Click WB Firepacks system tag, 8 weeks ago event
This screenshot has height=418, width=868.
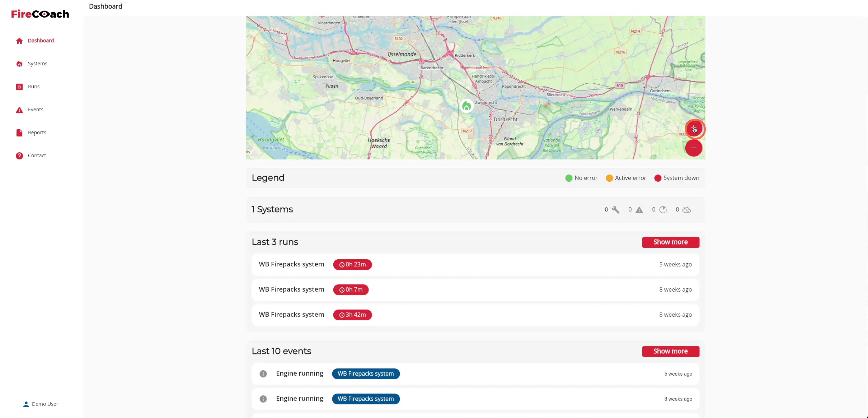pyautogui.click(x=366, y=399)
